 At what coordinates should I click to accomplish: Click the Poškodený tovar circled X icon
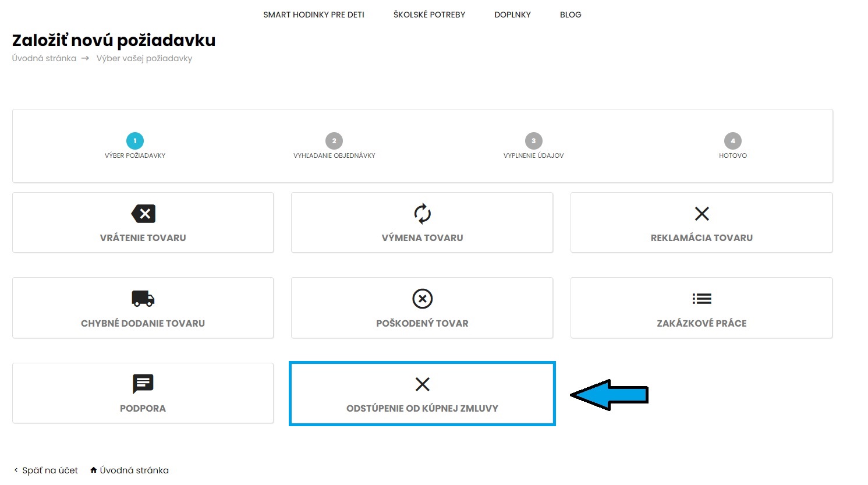tap(422, 299)
